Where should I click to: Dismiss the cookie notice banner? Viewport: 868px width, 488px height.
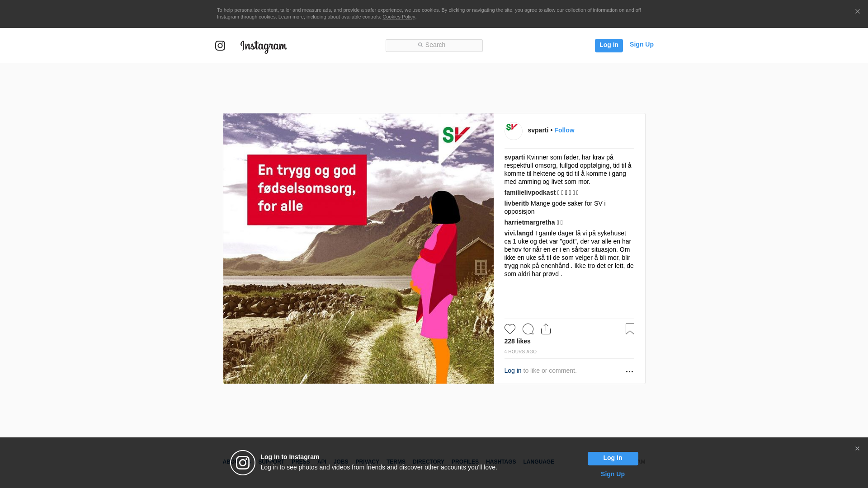tap(857, 12)
